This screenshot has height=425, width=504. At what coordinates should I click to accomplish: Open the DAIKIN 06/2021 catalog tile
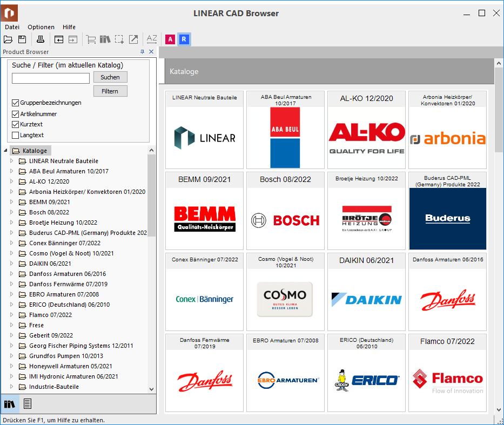[x=366, y=292]
